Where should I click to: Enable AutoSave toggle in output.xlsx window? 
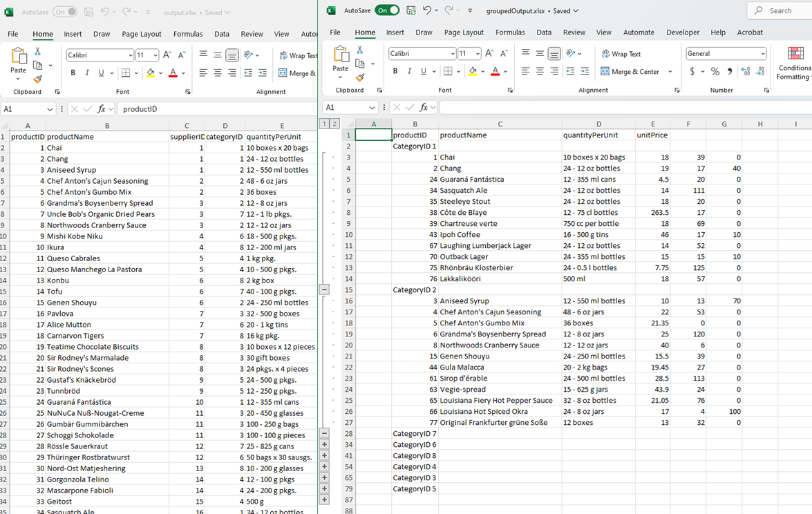64,12
